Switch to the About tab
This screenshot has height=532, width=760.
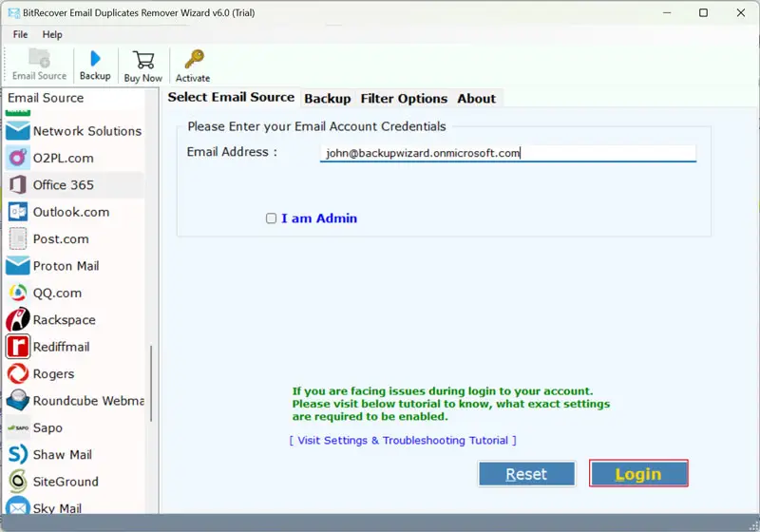pyautogui.click(x=476, y=99)
